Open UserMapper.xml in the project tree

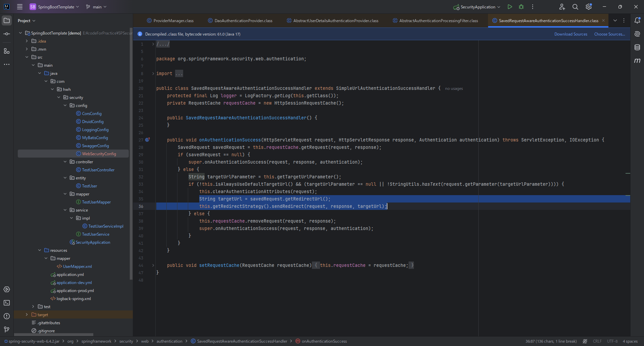pyautogui.click(x=77, y=267)
